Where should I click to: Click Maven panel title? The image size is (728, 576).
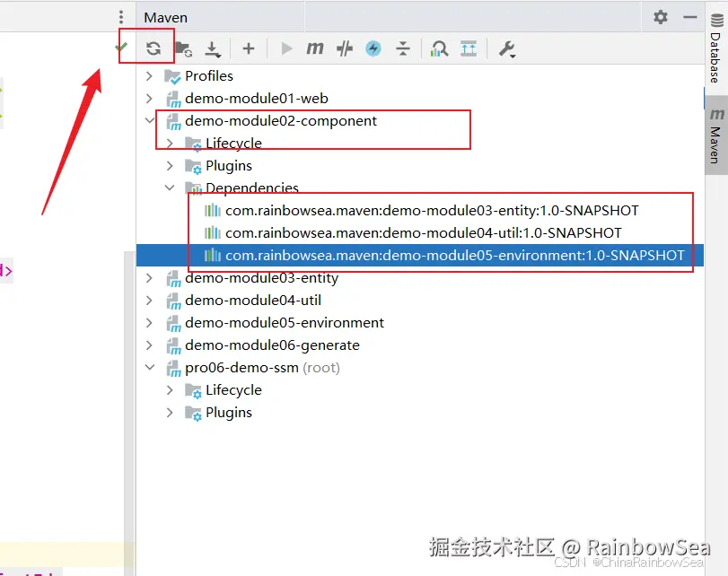click(x=166, y=18)
